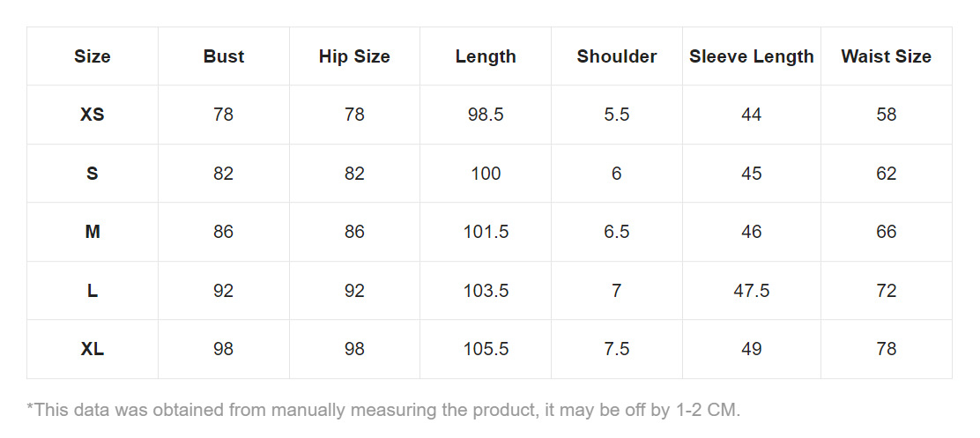980x438 pixels.
Task: Click the Shoulder column header
Action: (x=617, y=56)
